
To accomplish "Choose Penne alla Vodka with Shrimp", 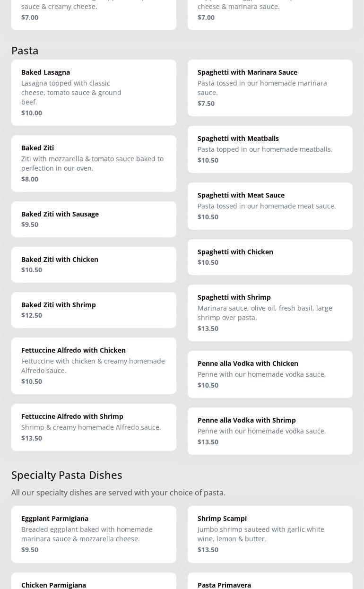I will pos(270,431).
